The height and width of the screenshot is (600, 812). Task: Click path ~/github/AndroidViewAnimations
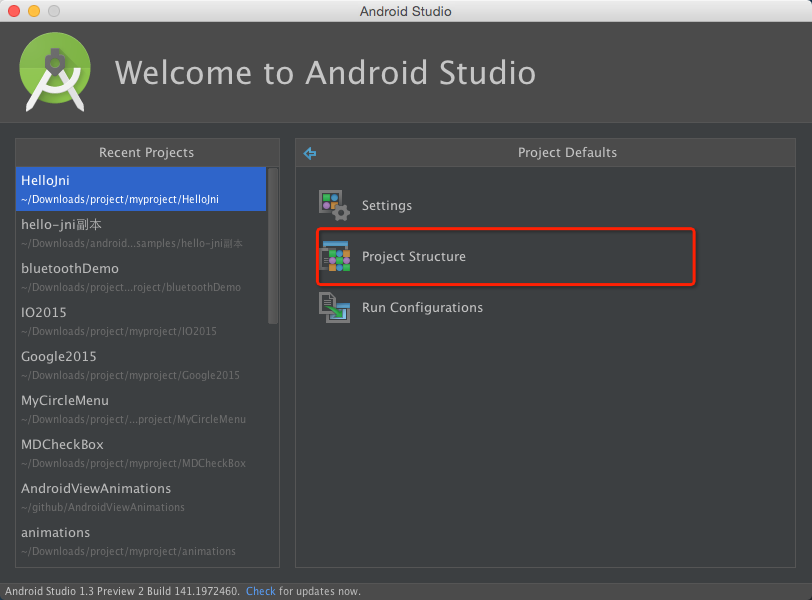tap(103, 507)
